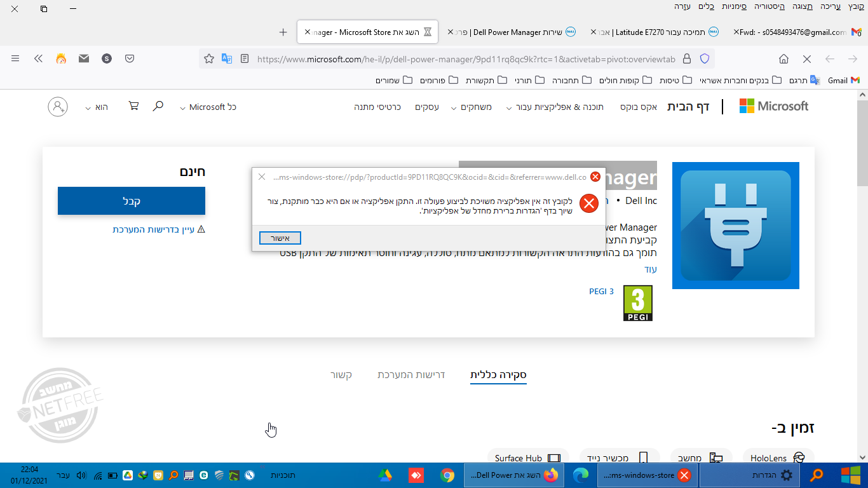Click the search magnifier on Microsoft page
This screenshot has height=488, width=868.
point(158,106)
